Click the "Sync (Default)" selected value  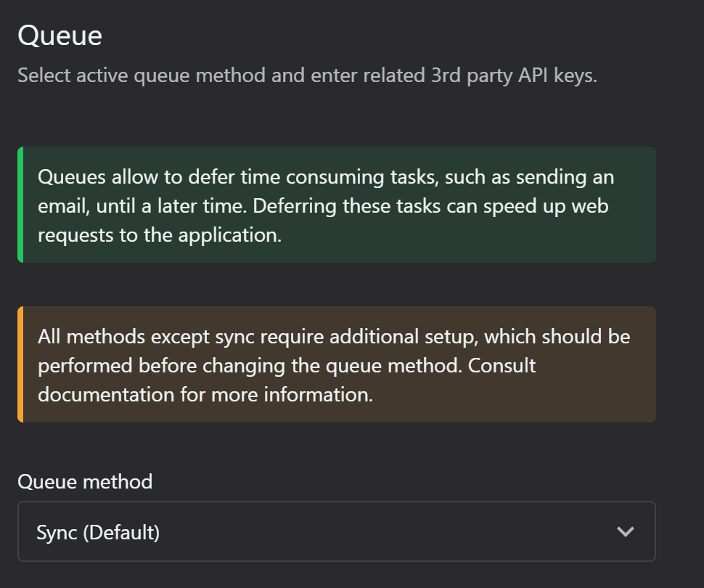pyautogui.click(x=98, y=532)
